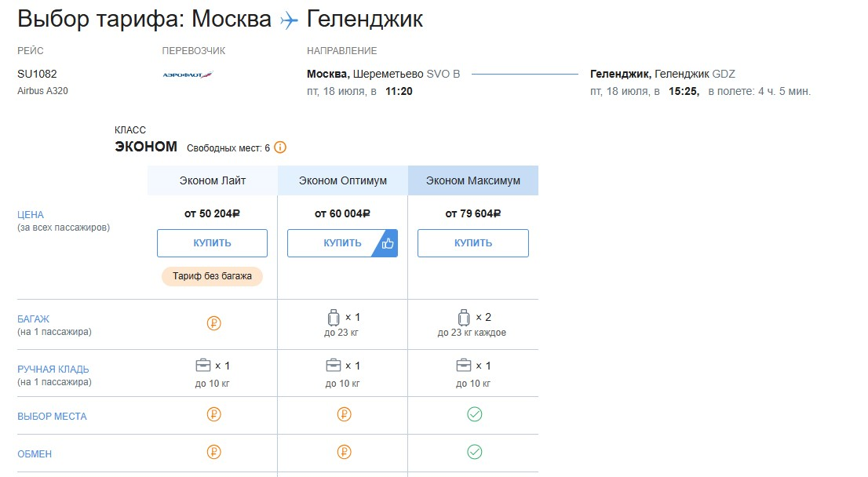This screenshot has height=477, width=868.
Task: Click the price 'от 60 004₽'
Action: (342, 213)
